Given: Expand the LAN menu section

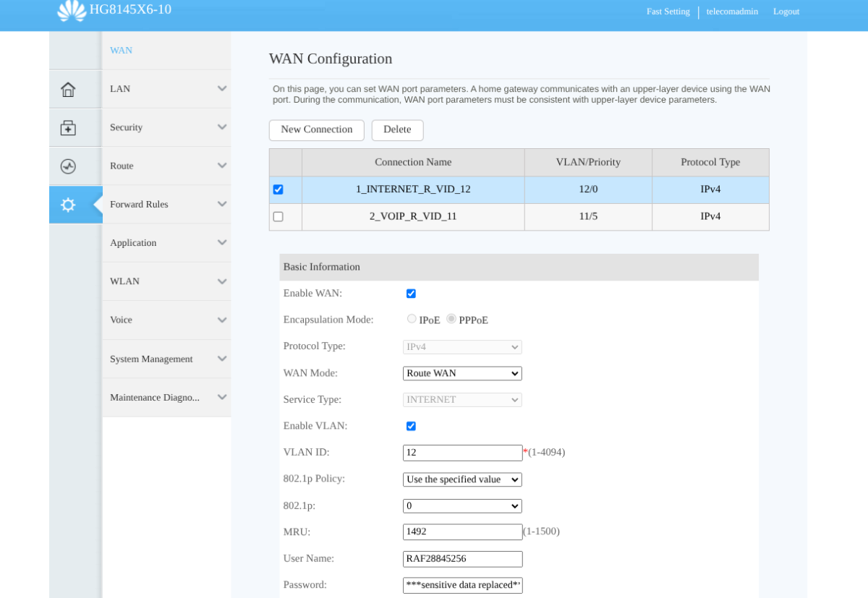Looking at the screenshot, I should 166,89.
